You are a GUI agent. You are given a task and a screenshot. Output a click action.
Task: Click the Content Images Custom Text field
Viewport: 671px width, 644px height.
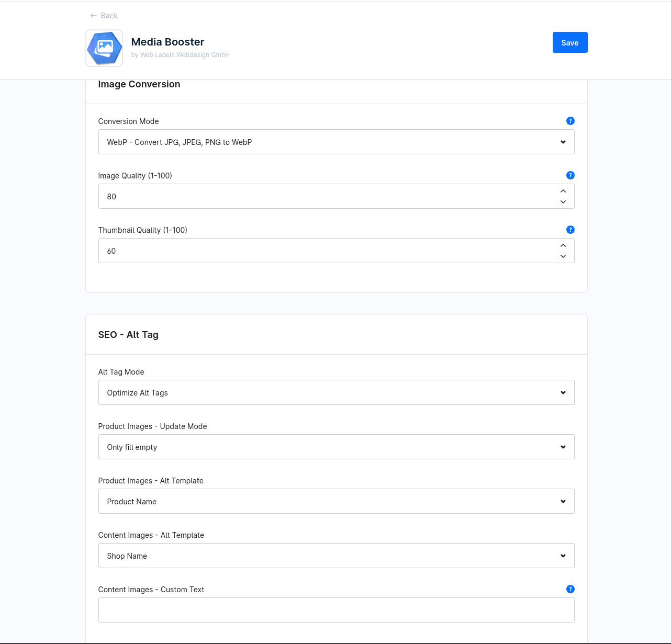[x=336, y=610]
